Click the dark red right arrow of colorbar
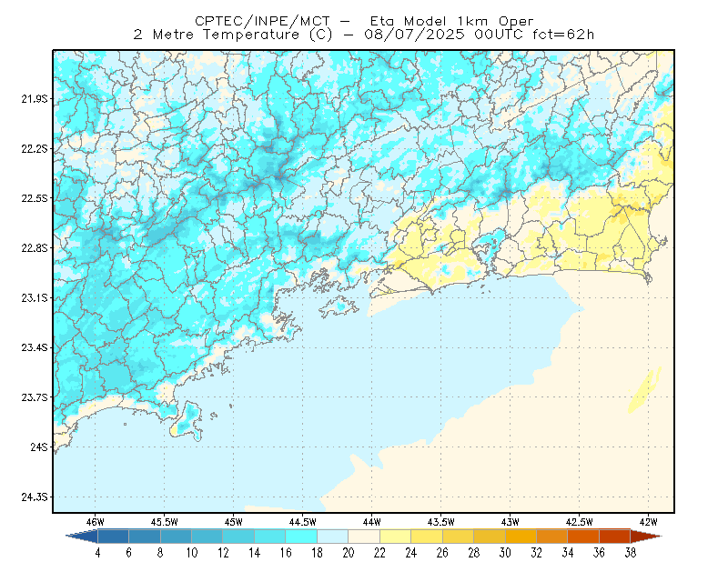This screenshot has height=562, width=728. coord(645,537)
